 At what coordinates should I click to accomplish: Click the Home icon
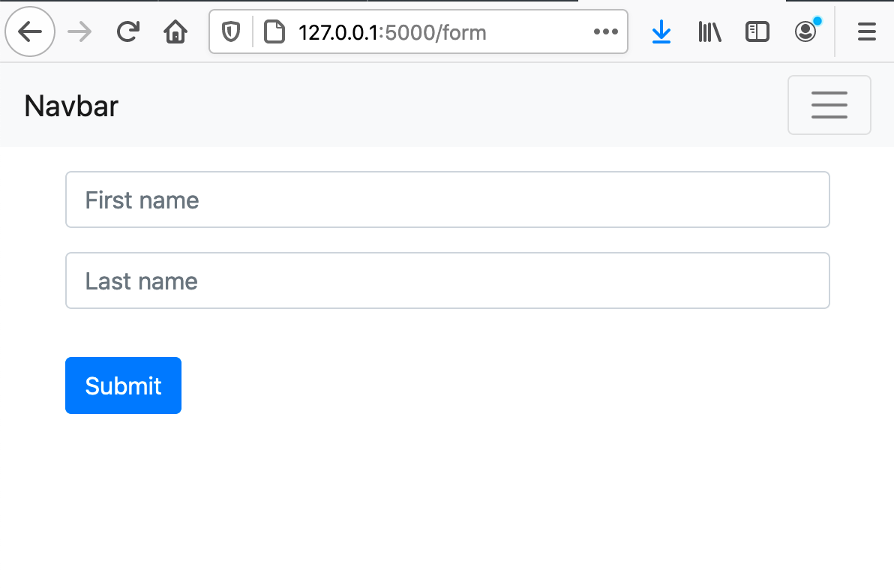click(175, 31)
